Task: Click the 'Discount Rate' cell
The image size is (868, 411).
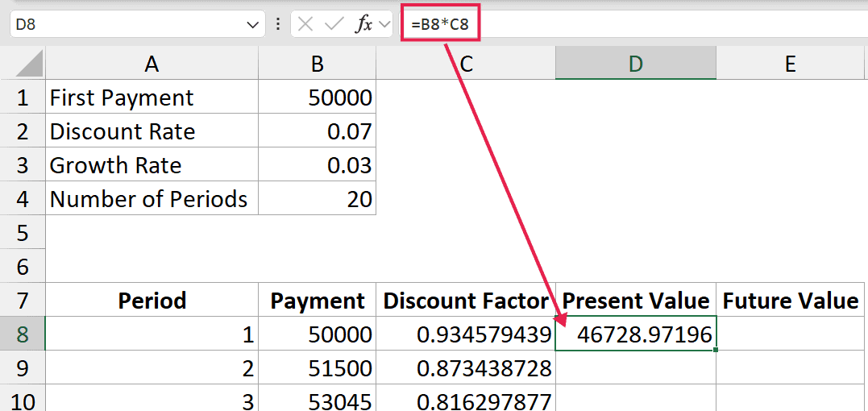Action: pyautogui.click(x=152, y=131)
